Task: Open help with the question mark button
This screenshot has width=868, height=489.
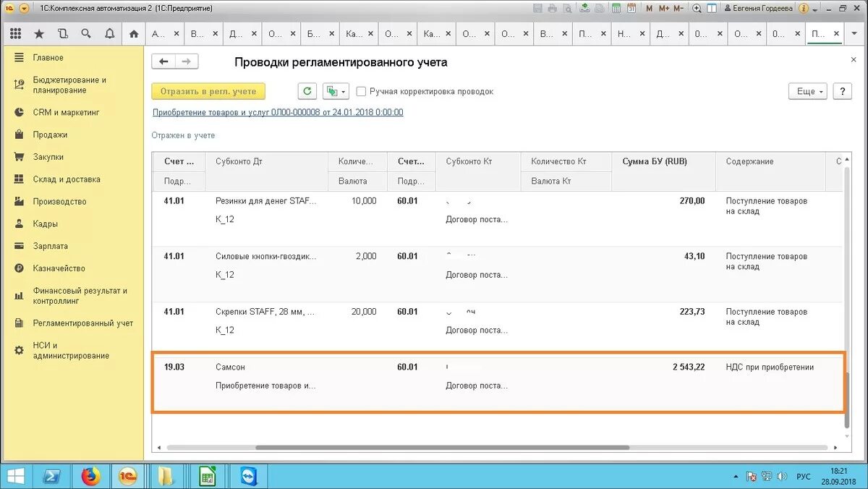Action: (x=842, y=91)
